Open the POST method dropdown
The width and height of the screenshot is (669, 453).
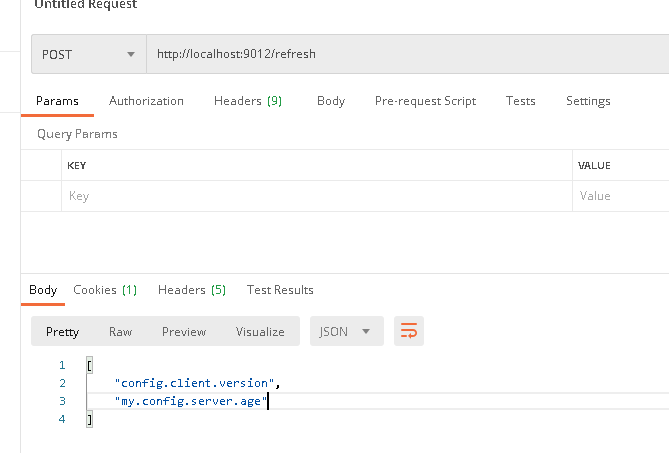point(89,54)
